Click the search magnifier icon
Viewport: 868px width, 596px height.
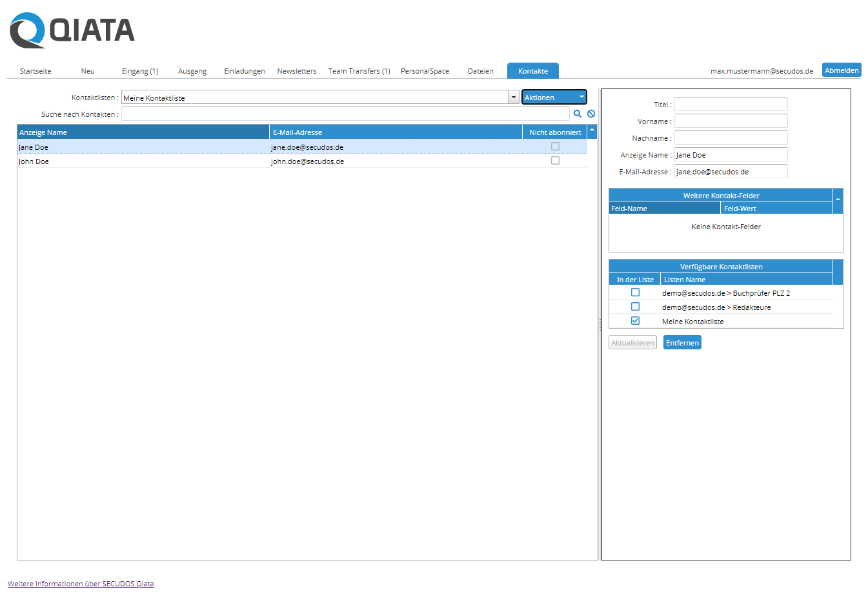coord(578,114)
